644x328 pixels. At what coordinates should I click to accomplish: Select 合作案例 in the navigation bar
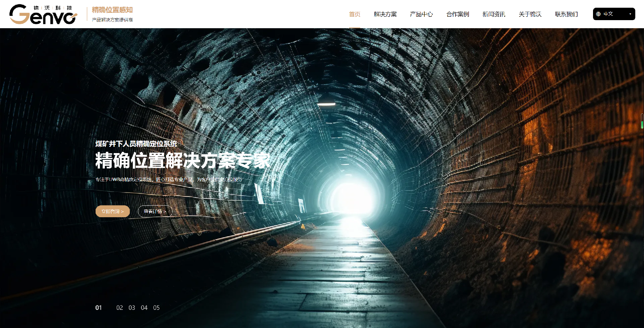pyautogui.click(x=458, y=14)
